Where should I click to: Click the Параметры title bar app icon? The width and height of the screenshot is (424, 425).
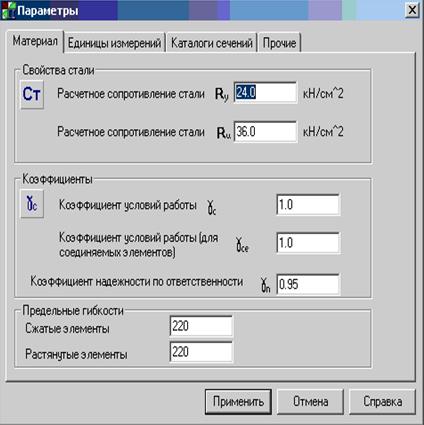point(8,11)
